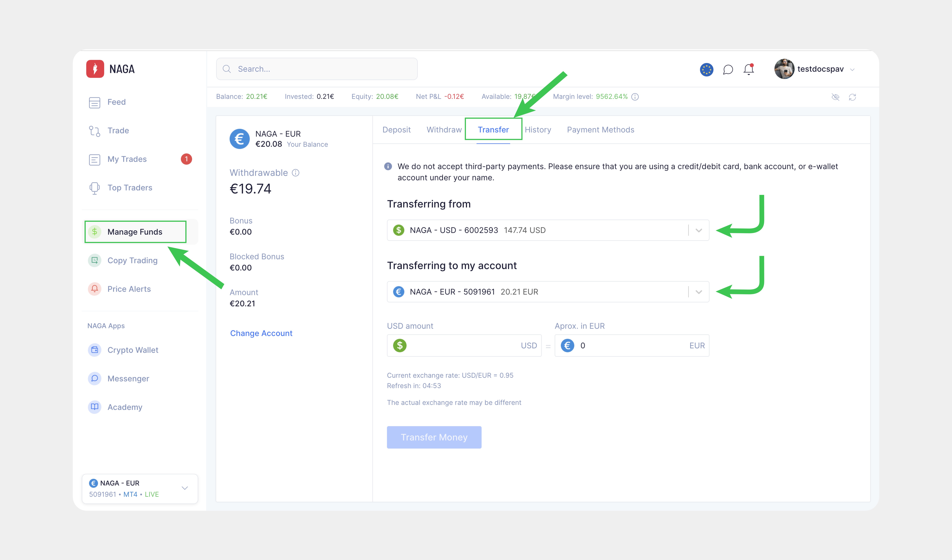Open Manage Funds dollar icon
Image resolution: width=952 pixels, height=560 pixels.
point(95,232)
